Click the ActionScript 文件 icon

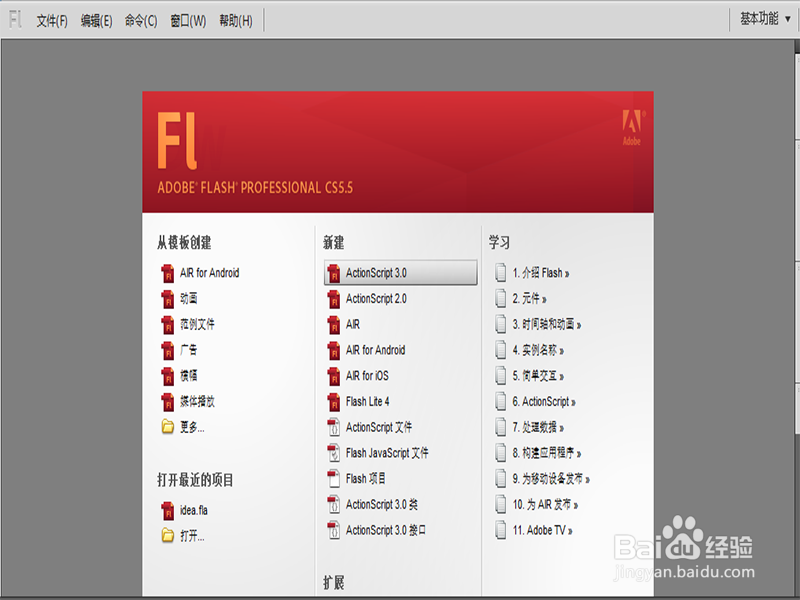[334, 427]
